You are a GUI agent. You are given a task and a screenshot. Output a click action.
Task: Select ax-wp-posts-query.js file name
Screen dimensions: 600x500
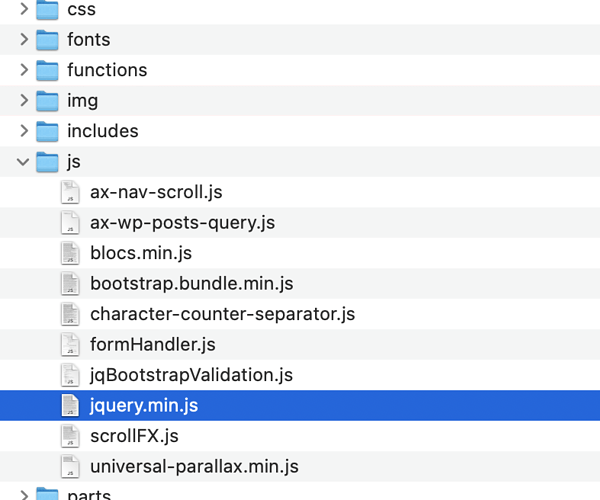pos(182,223)
